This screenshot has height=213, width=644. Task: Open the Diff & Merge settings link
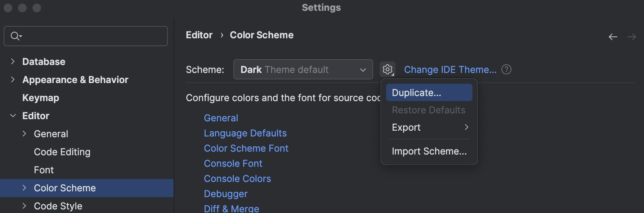[232, 208]
